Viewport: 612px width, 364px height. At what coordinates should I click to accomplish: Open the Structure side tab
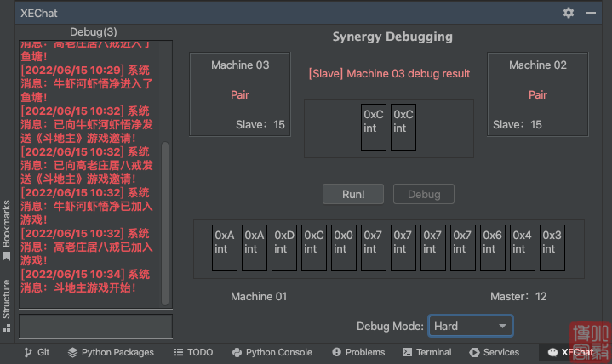(x=7, y=304)
